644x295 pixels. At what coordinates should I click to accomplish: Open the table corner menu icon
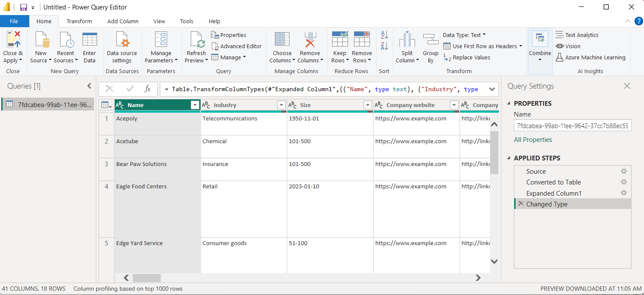(x=106, y=105)
